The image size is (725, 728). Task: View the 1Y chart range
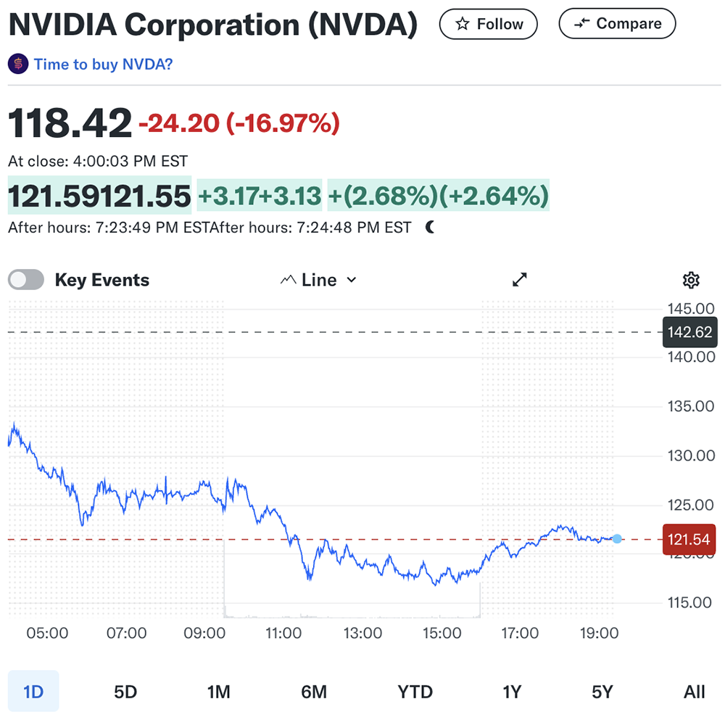click(x=512, y=692)
